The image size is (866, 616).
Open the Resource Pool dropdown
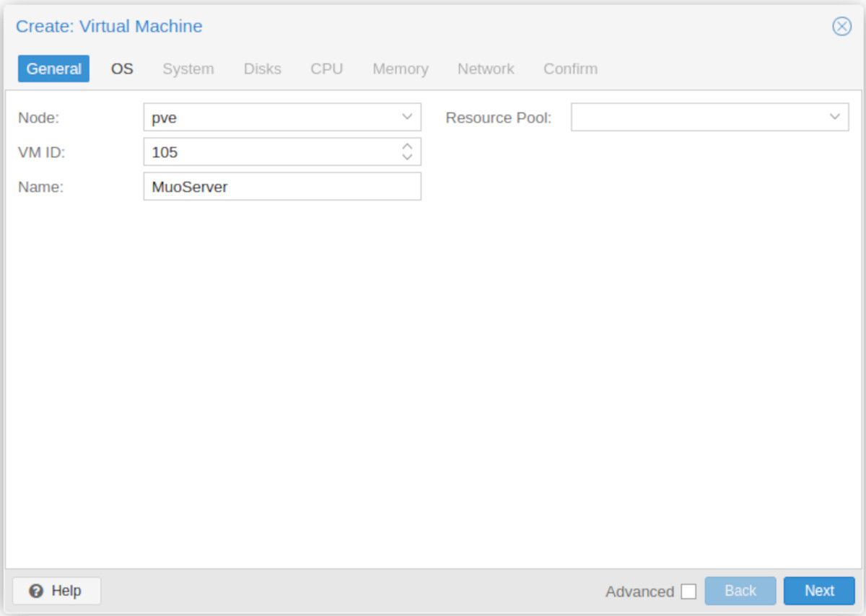(835, 117)
